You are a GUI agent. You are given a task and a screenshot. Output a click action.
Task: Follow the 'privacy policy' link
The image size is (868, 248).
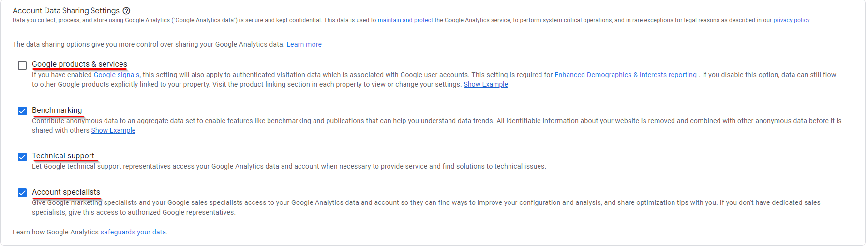pos(792,20)
